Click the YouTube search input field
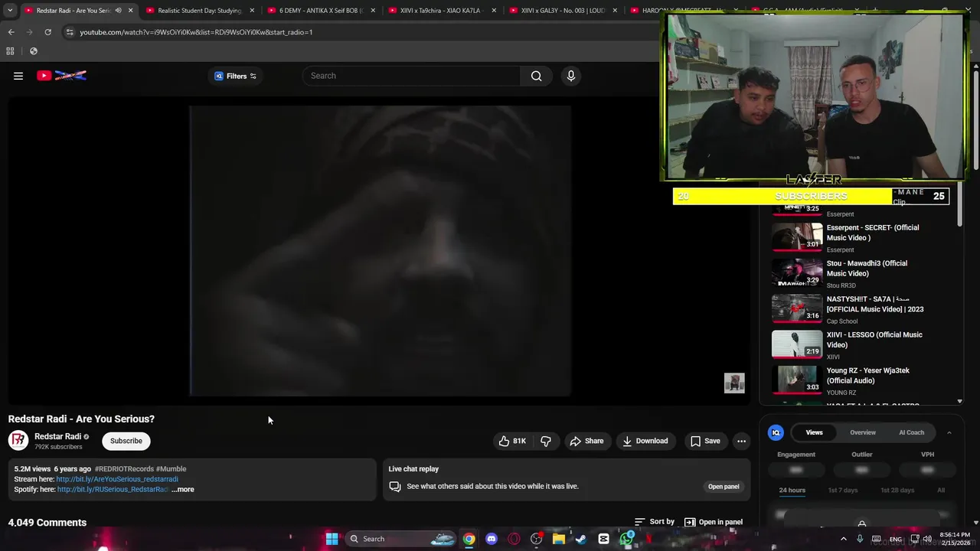Viewport: 980px width, 551px height. pyautogui.click(x=412, y=76)
